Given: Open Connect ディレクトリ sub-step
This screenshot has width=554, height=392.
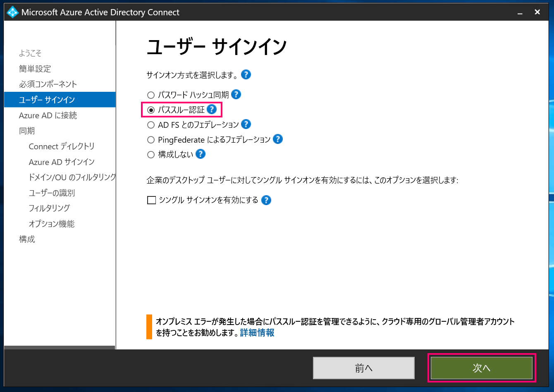Looking at the screenshot, I should click(62, 146).
